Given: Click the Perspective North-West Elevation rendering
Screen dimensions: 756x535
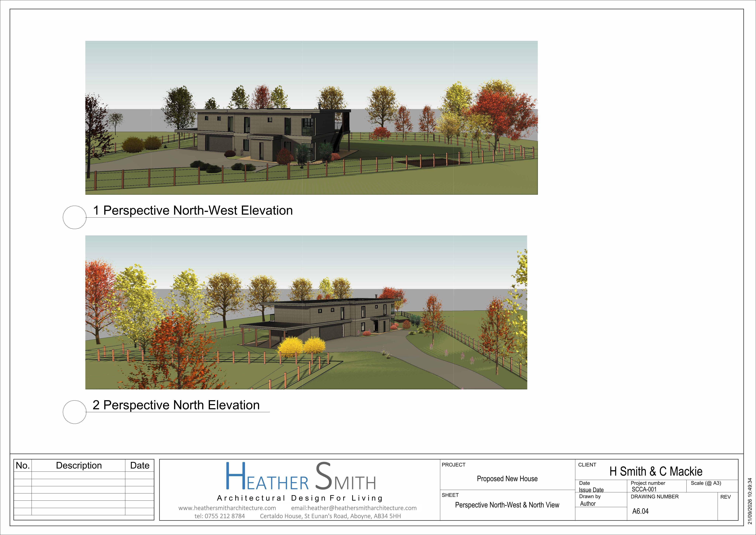Looking at the screenshot, I should tap(311, 118).
